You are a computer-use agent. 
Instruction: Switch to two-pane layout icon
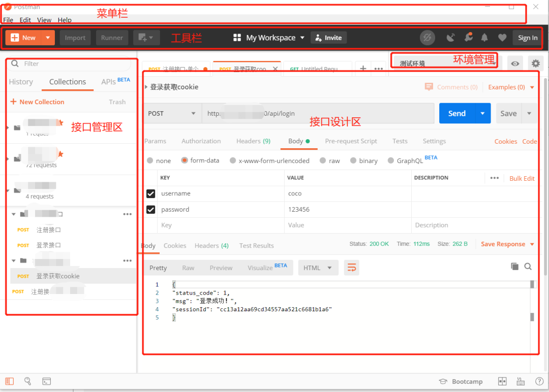click(x=502, y=381)
